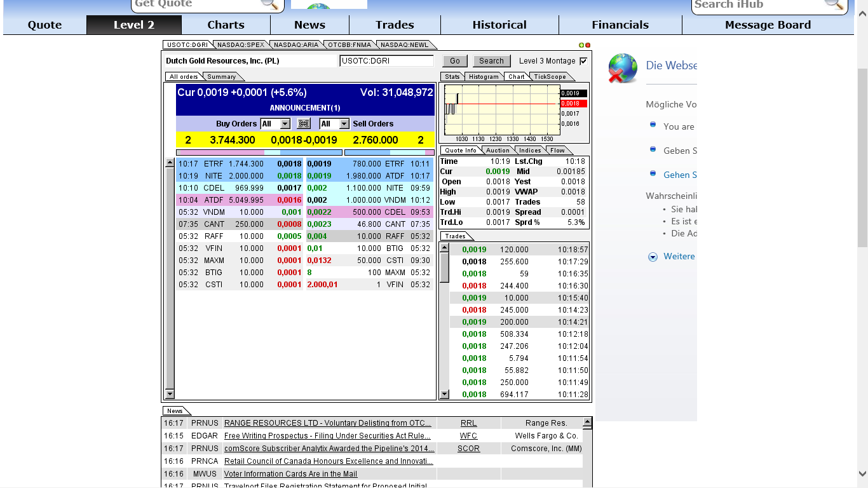Expand the Weitere section in the sidebar
This screenshot has width=868, height=488.
pos(652,257)
